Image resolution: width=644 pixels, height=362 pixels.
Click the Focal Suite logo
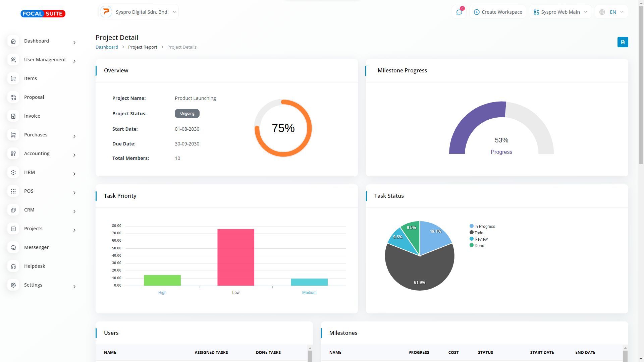click(43, 14)
